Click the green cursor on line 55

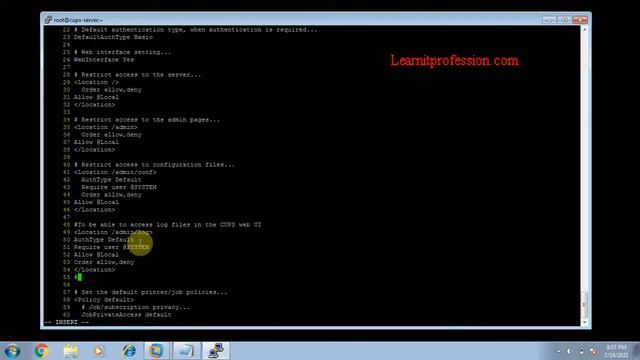[79, 277]
